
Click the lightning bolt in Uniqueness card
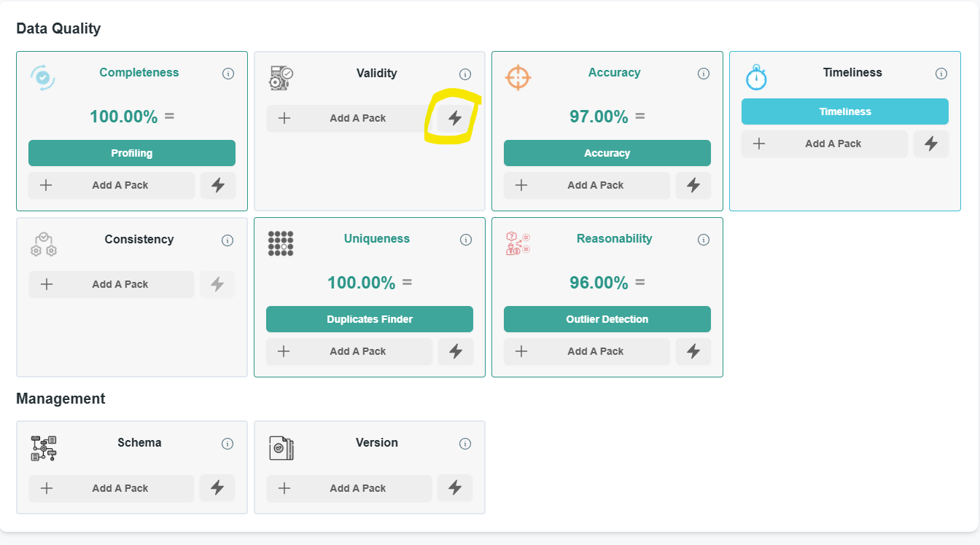456,351
